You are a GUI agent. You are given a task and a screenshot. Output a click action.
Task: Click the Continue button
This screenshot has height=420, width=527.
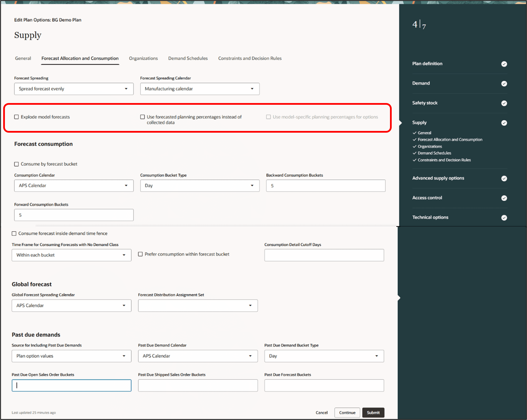tap(347, 412)
